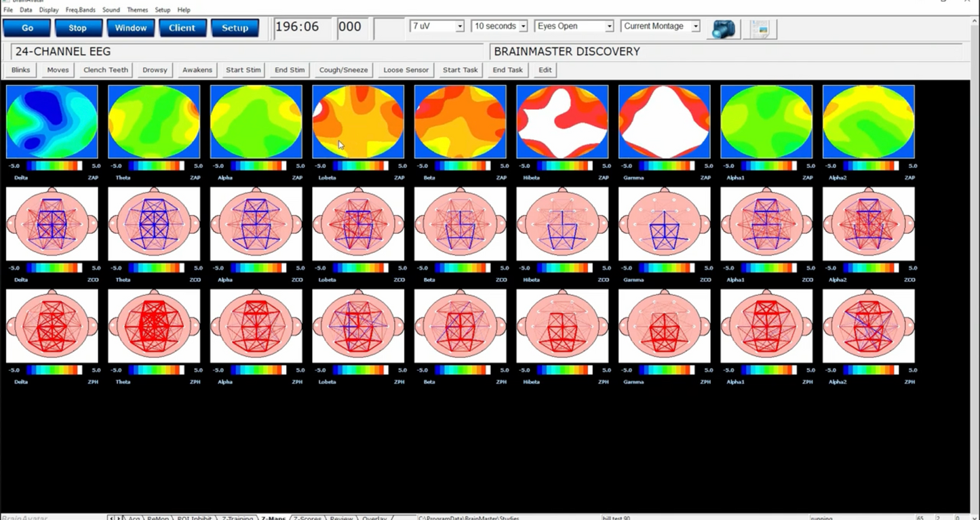
Task: Open the Setup menu in the menu bar
Action: point(162,10)
